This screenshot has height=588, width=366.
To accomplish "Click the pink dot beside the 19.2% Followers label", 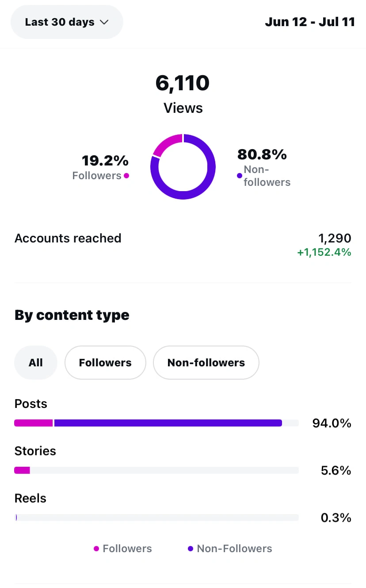I will tap(126, 176).
